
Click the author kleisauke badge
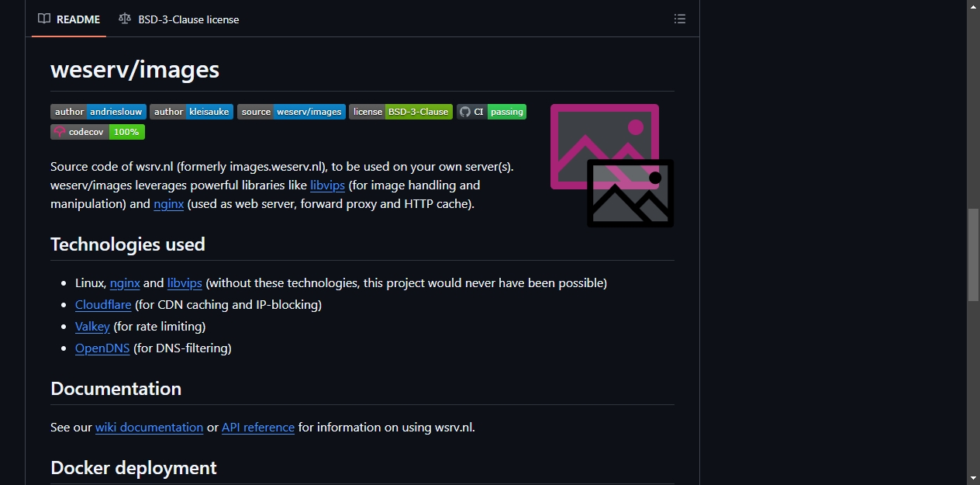tap(192, 112)
